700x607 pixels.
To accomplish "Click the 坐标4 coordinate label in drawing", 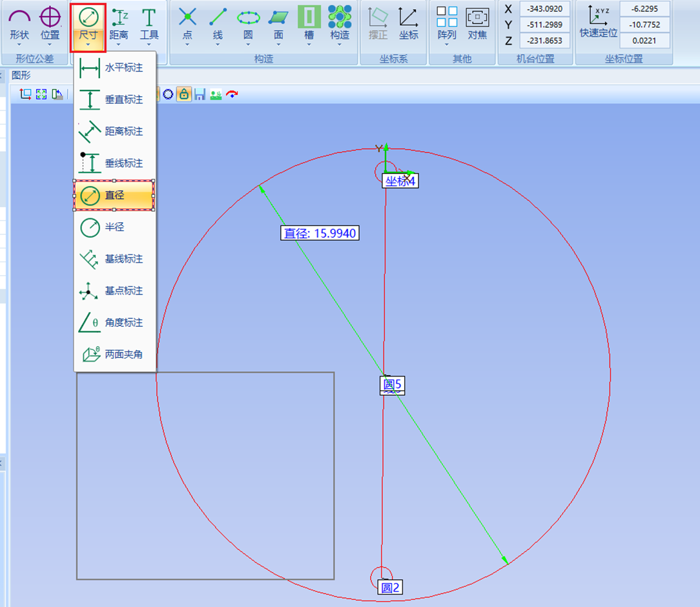I will point(400,181).
